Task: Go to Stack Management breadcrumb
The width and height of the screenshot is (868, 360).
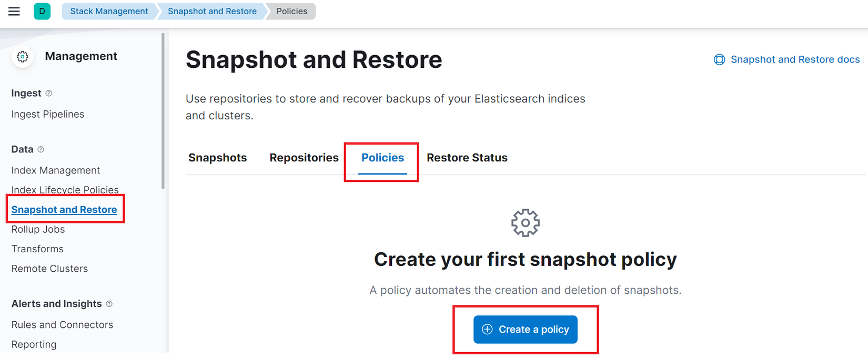Action: pyautogui.click(x=109, y=11)
